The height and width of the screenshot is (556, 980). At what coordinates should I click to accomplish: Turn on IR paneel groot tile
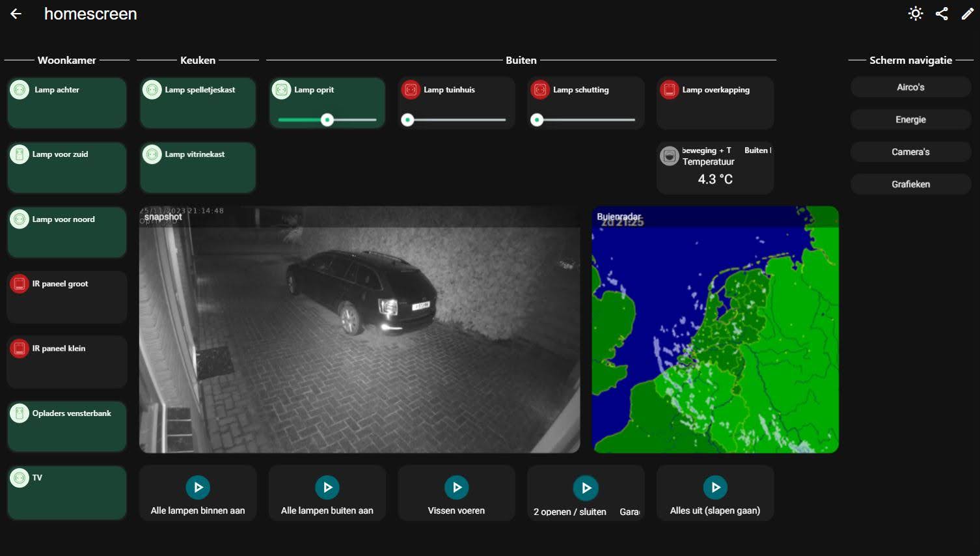point(67,297)
